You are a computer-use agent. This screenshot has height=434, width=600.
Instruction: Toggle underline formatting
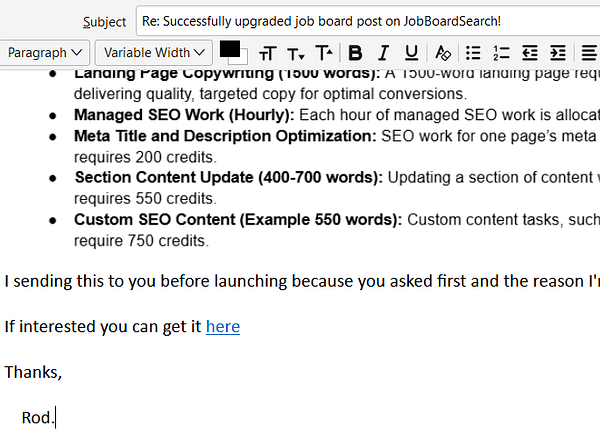pos(411,53)
